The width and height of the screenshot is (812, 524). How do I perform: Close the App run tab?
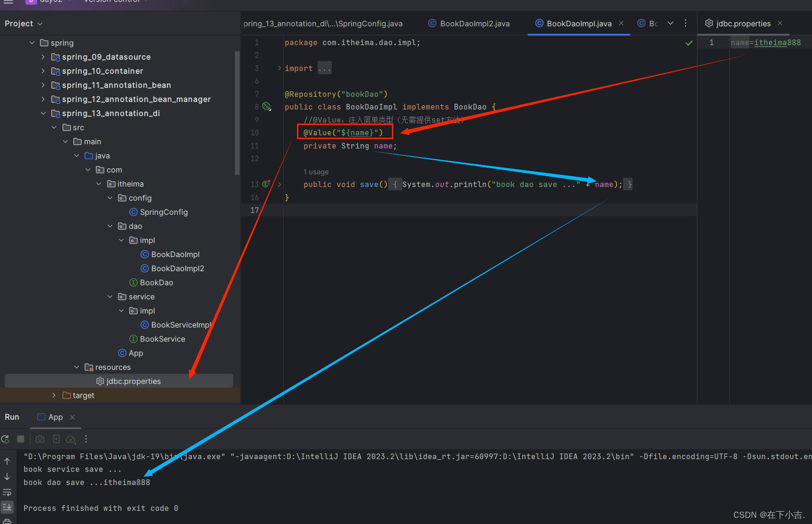pyautogui.click(x=72, y=417)
